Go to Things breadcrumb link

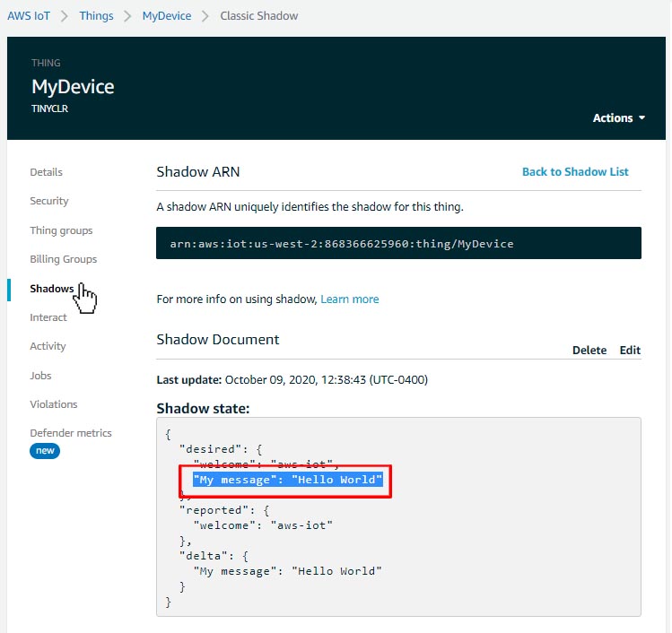[x=96, y=16]
